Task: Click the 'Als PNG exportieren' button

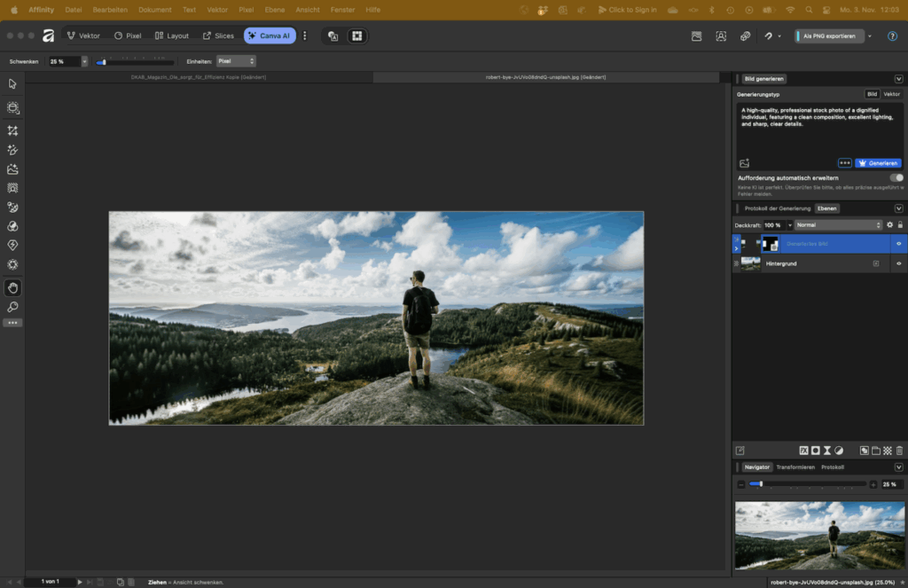Action: (x=828, y=36)
